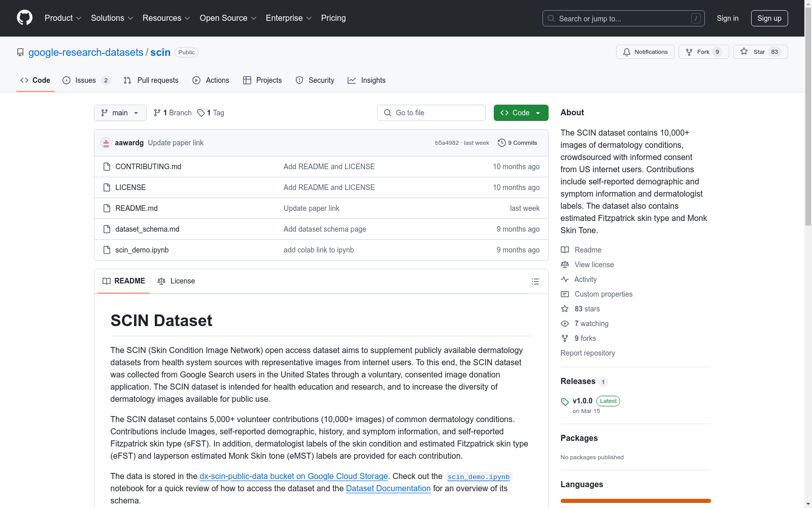Open the v1.0.0 release tag
The width and height of the screenshot is (812, 508).
[582, 401]
